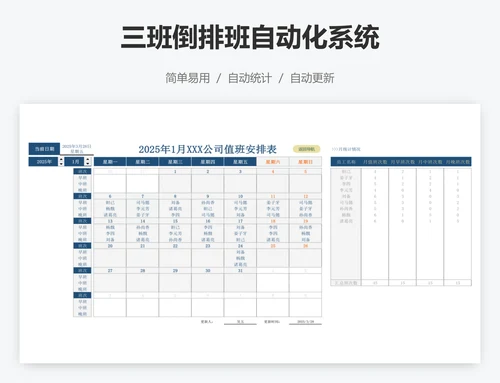This screenshot has width=500, height=383.
Task: Click the 月中班次数 statistics header
Action: [x=430, y=162]
